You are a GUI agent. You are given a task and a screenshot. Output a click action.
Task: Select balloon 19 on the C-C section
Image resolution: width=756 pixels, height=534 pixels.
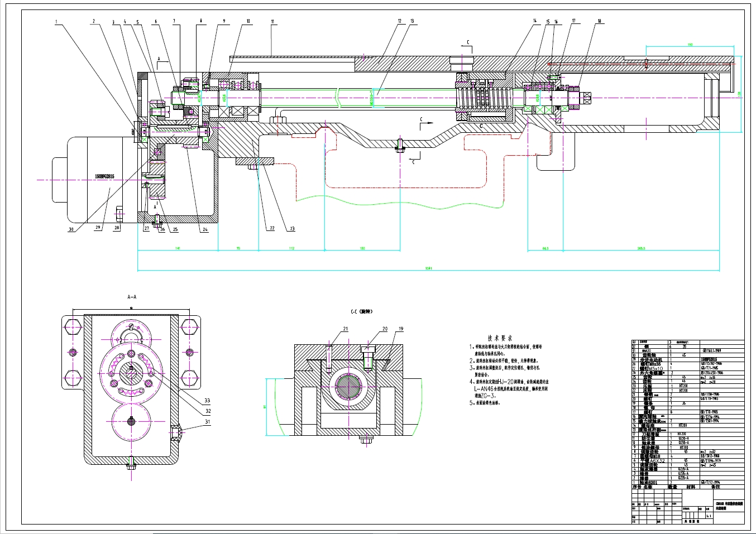[x=400, y=329]
